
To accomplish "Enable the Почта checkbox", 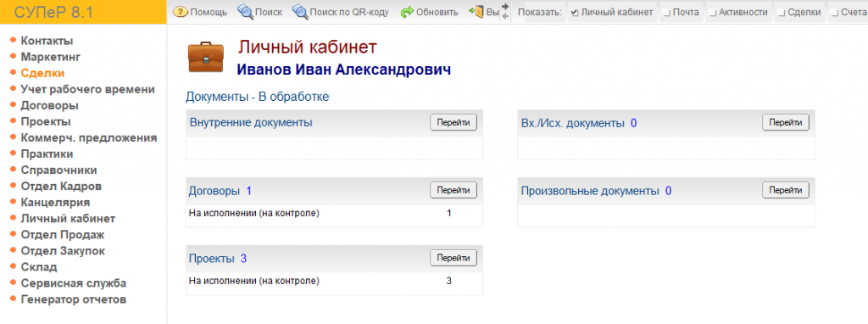I will pos(666,12).
